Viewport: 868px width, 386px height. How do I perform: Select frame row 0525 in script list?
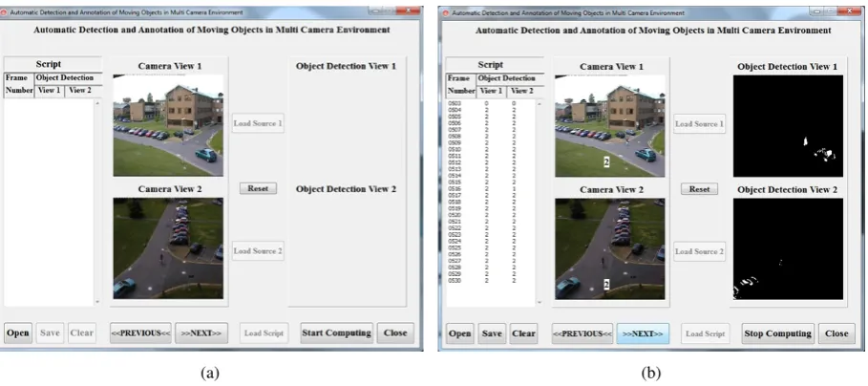click(x=490, y=247)
